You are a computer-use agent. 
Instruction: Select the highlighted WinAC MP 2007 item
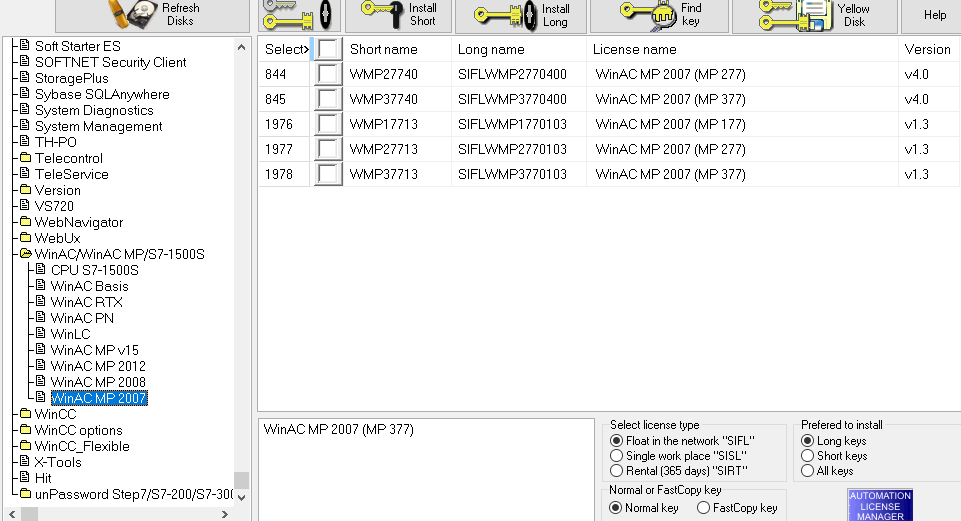(x=99, y=398)
